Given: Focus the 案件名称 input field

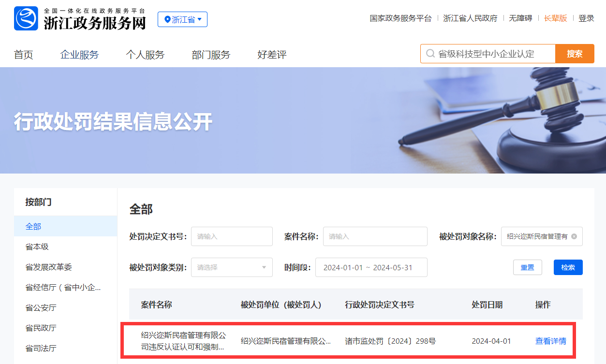Looking at the screenshot, I should click(375, 236).
